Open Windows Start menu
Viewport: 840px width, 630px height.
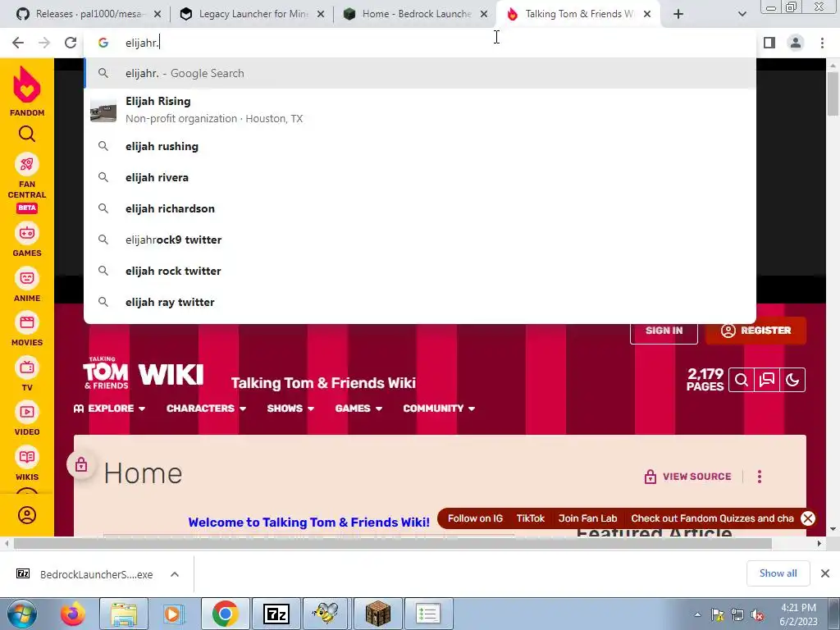[x=21, y=614]
